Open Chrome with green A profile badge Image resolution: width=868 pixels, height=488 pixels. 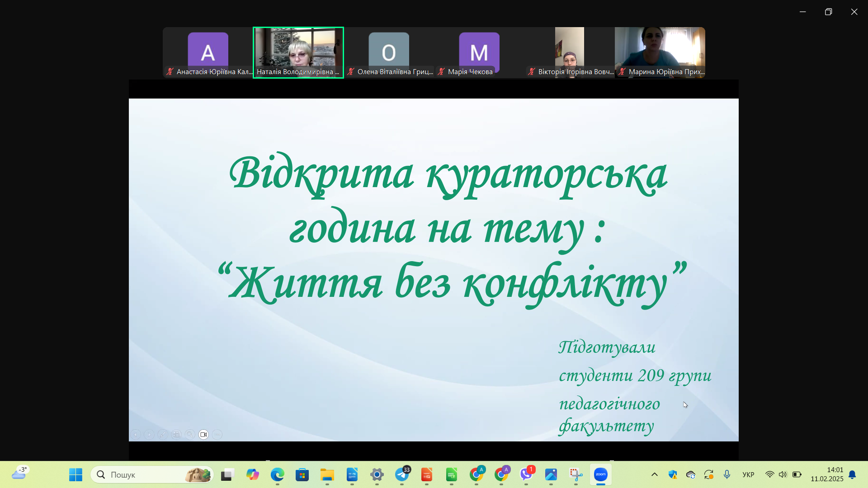(x=476, y=474)
